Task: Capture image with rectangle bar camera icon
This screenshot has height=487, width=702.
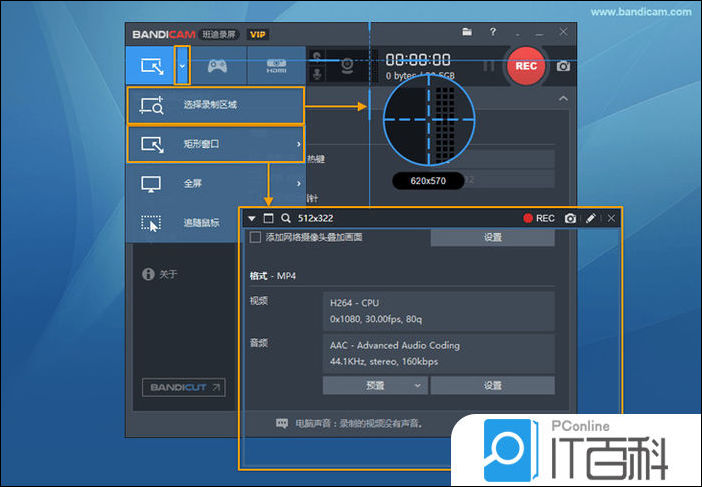Action: [570, 218]
